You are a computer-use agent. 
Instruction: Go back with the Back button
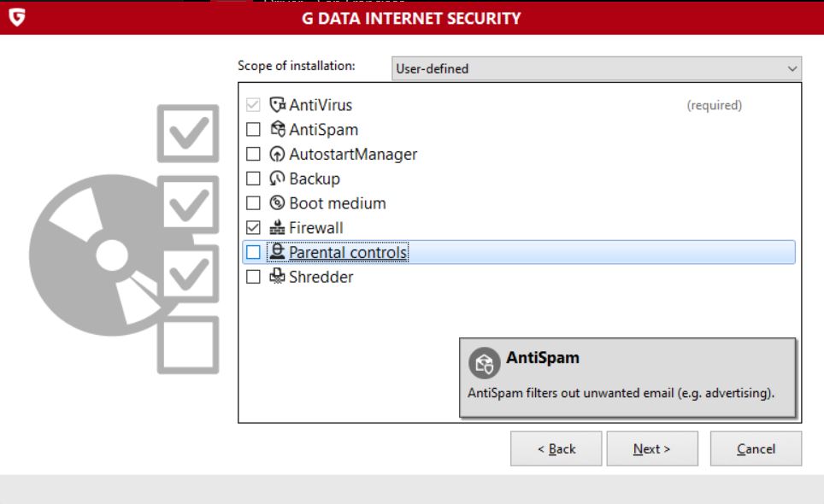coord(556,448)
